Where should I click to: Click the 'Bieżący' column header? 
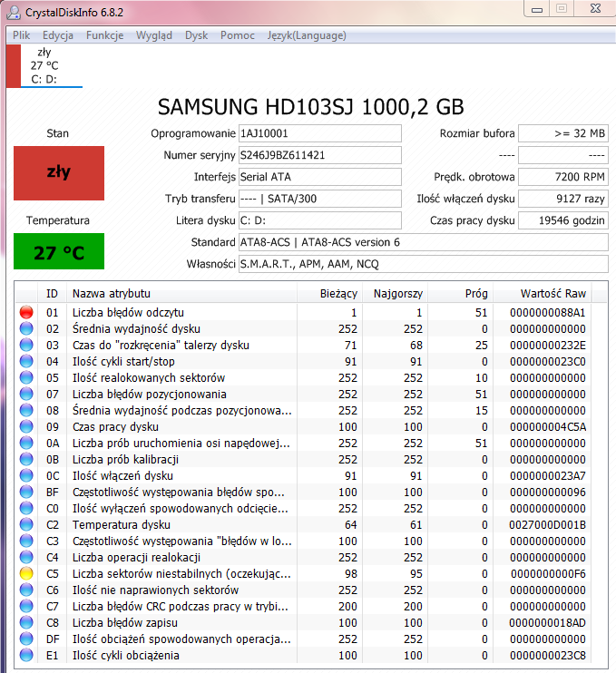329,294
